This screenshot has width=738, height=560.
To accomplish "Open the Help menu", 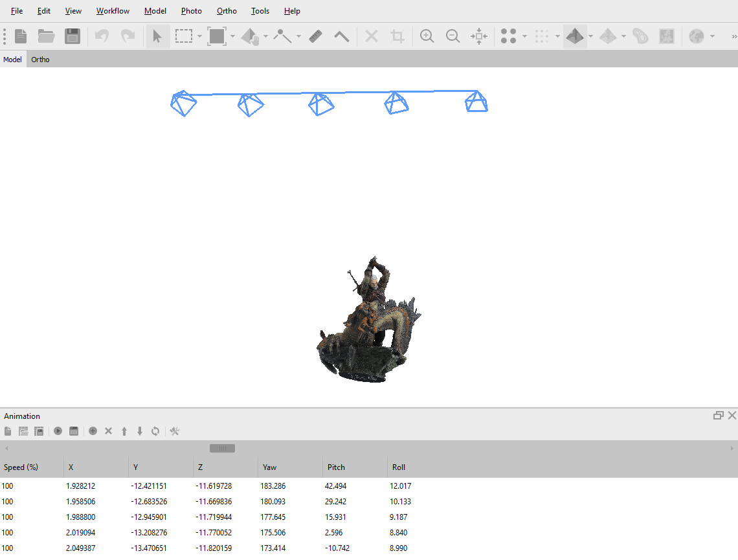I will [292, 11].
